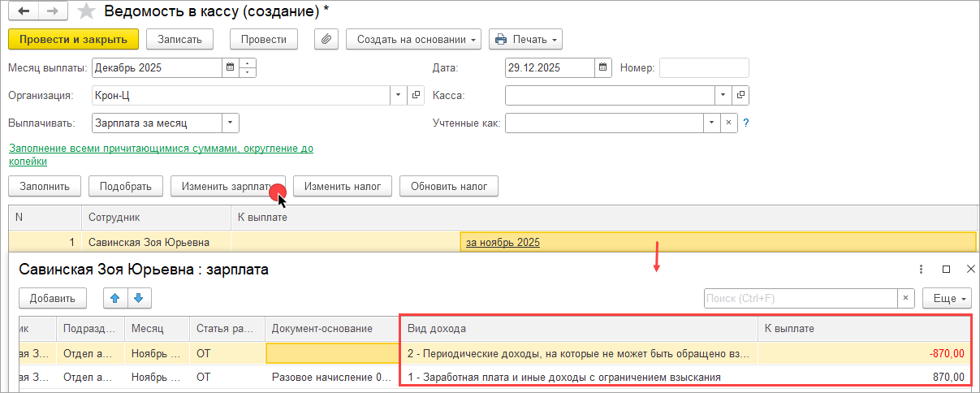This screenshot has width=980, height=393.
Task: Move row down with blue arrow
Action: click(x=138, y=298)
